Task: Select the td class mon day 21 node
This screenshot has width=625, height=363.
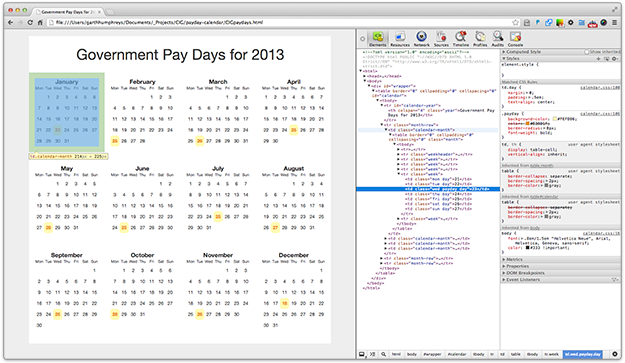Action: click(438, 179)
